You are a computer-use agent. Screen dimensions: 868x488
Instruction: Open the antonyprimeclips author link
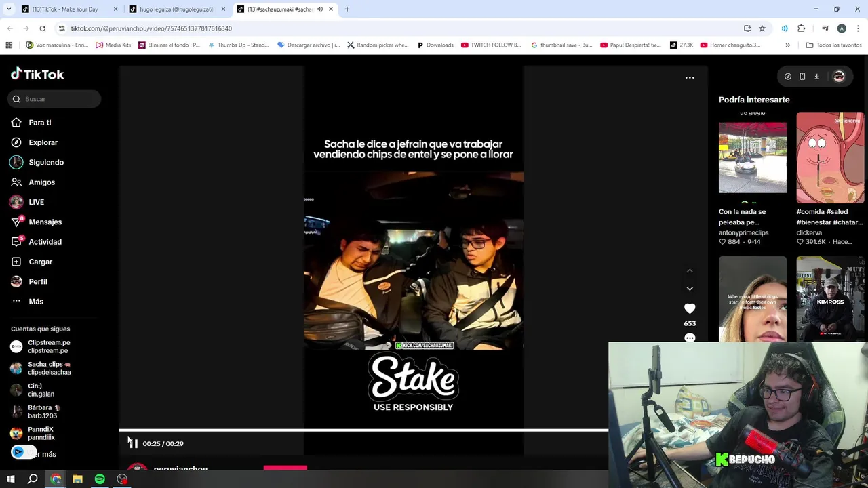coord(743,232)
